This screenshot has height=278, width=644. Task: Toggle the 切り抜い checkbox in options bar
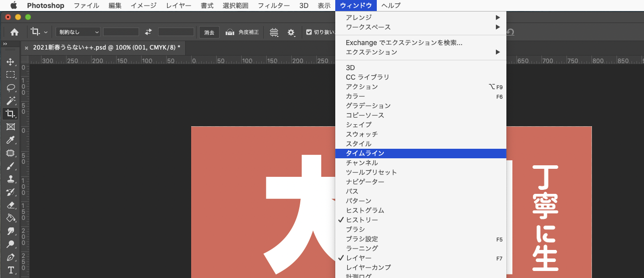click(x=309, y=32)
